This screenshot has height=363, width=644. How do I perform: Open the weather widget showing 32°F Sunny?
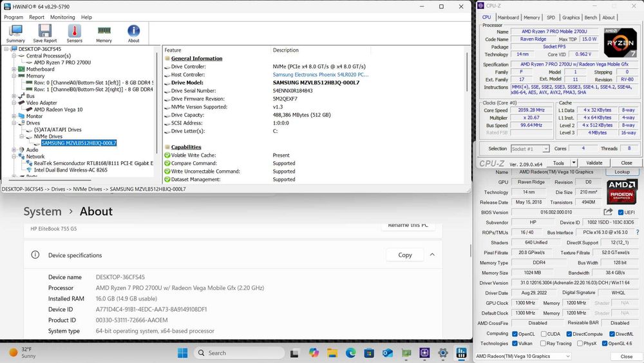(21, 352)
